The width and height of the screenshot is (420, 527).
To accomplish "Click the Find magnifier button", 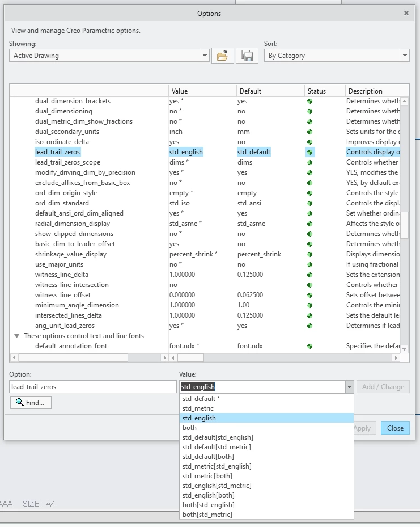I will point(31,402).
